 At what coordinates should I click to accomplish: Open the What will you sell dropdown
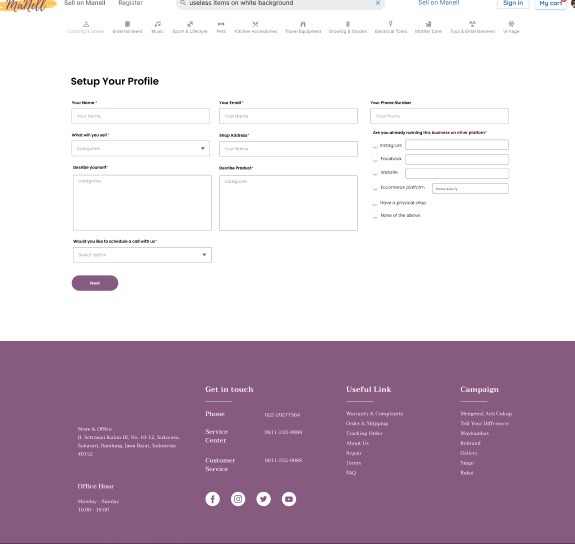[x=140, y=149]
